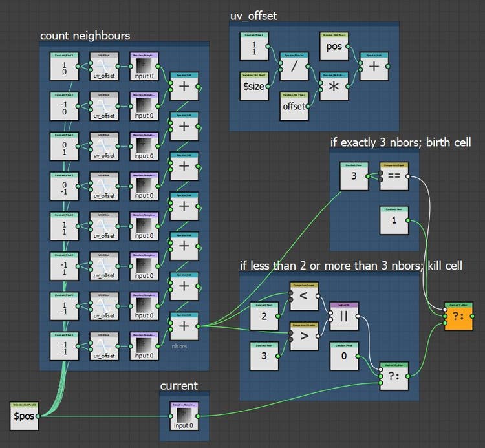485x448 pixels.
Task: Select the grey ?: node in kill cell frame
Action: (394, 376)
